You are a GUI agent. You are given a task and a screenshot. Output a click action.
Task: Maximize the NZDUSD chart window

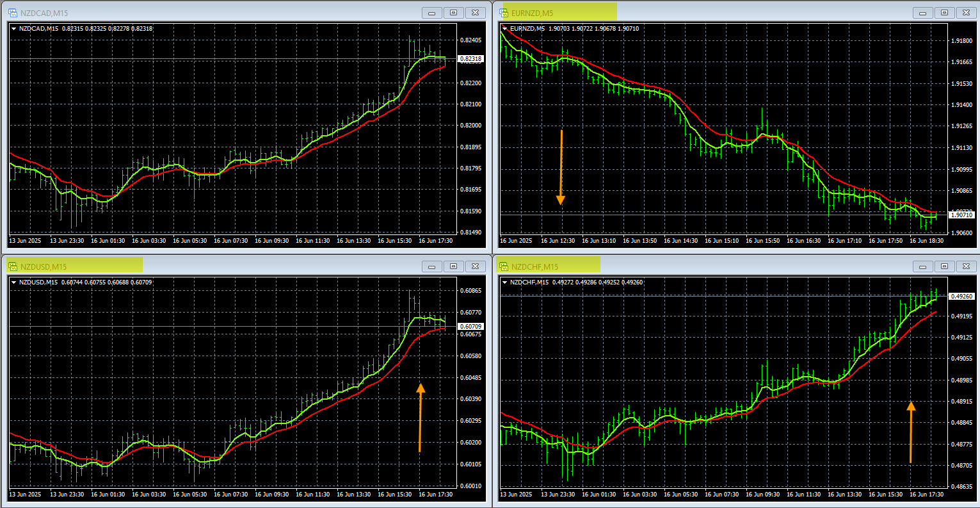pyautogui.click(x=453, y=266)
